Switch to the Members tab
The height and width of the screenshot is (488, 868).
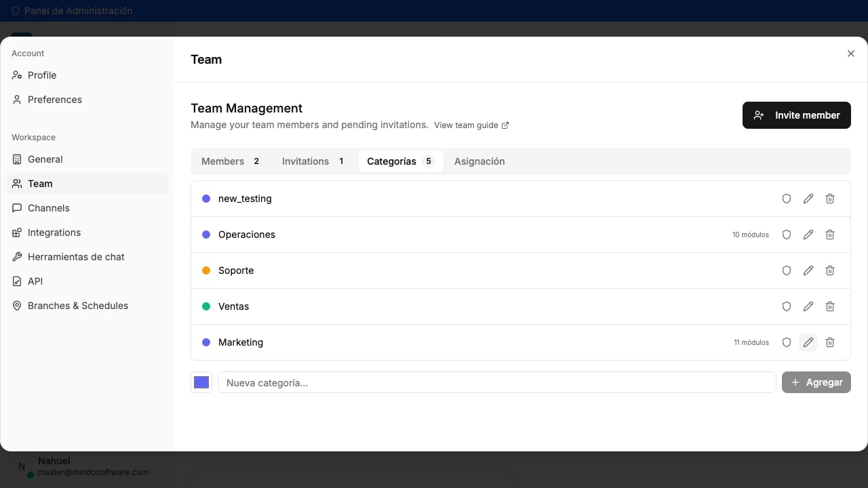(x=231, y=161)
